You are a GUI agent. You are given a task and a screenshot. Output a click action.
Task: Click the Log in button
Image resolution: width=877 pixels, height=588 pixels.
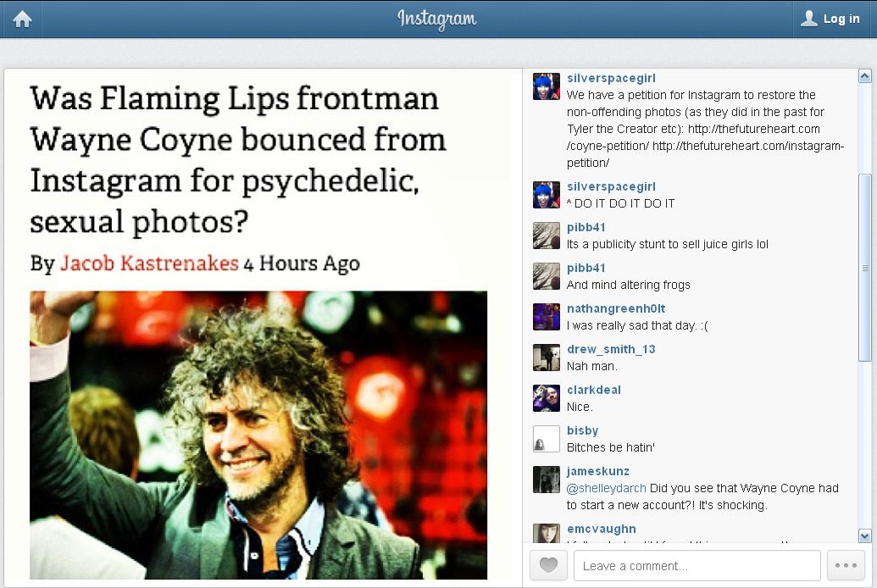click(830, 19)
